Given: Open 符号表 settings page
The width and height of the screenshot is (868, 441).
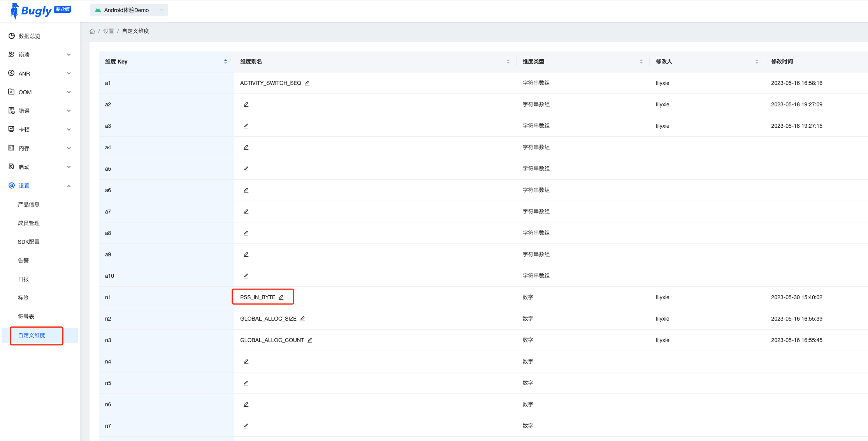Looking at the screenshot, I should [x=26, y=316].
